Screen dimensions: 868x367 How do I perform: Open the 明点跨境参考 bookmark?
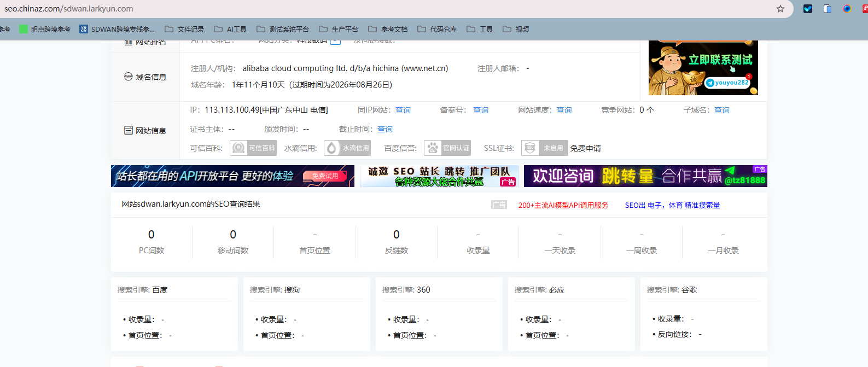(x=45, y=29)
